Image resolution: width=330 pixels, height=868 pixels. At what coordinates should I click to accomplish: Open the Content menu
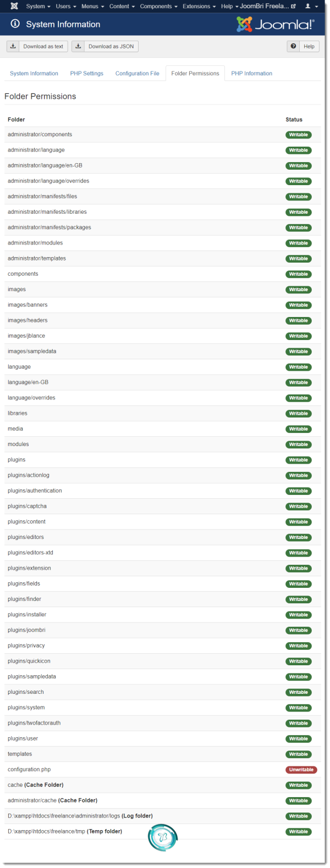(x=122, y=7)
